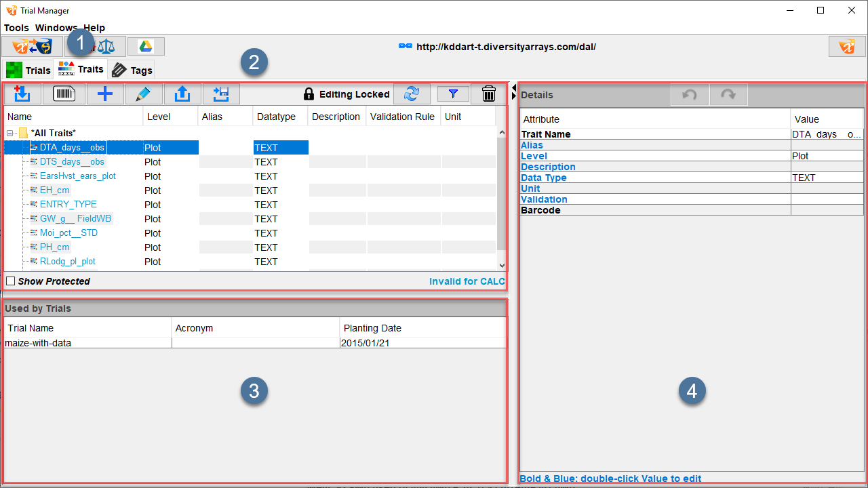Switch to the Tags tab
The image size is (868, 488).
coord(132,70)
